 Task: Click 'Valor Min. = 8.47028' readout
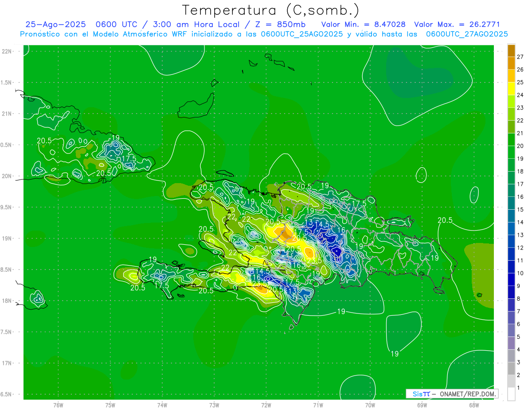(363, 24)
